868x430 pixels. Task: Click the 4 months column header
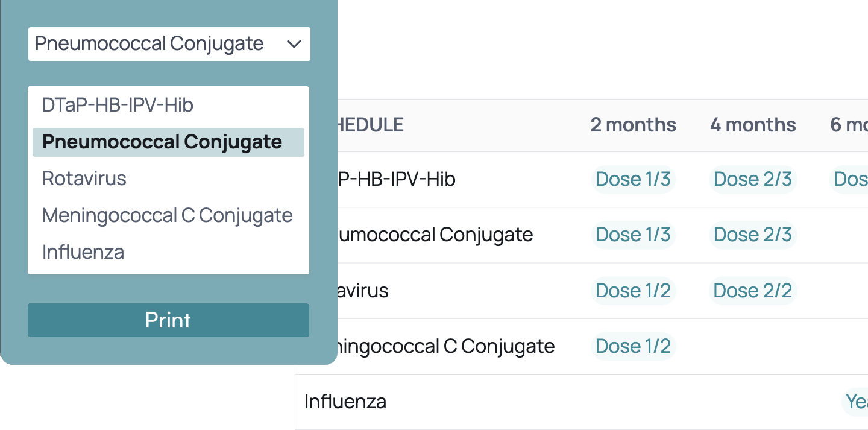click(753, 125)
